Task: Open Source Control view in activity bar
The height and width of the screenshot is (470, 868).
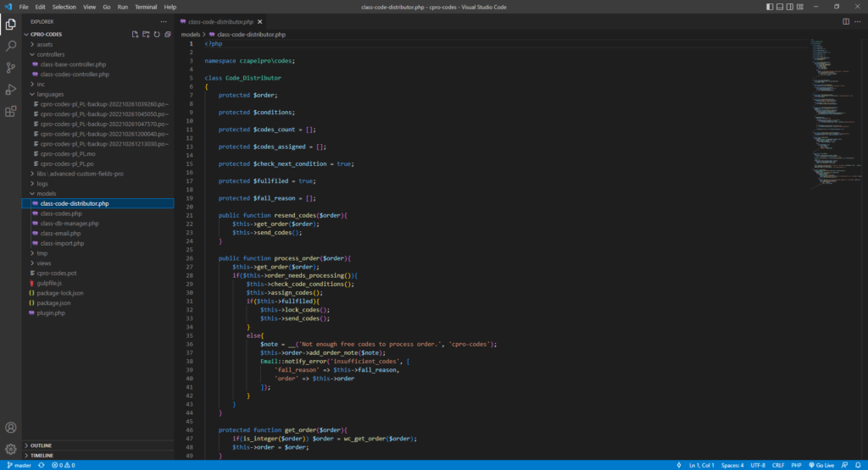Action: (10, 68)
